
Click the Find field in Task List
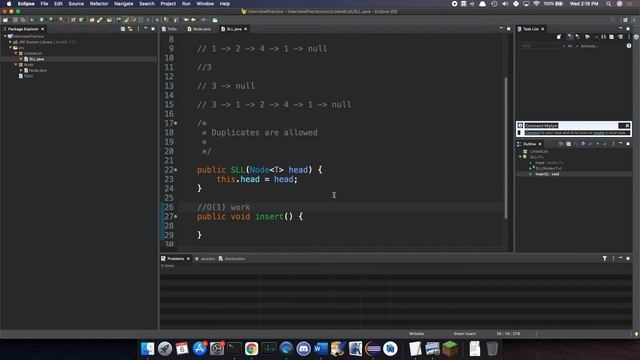coord(540,46)
